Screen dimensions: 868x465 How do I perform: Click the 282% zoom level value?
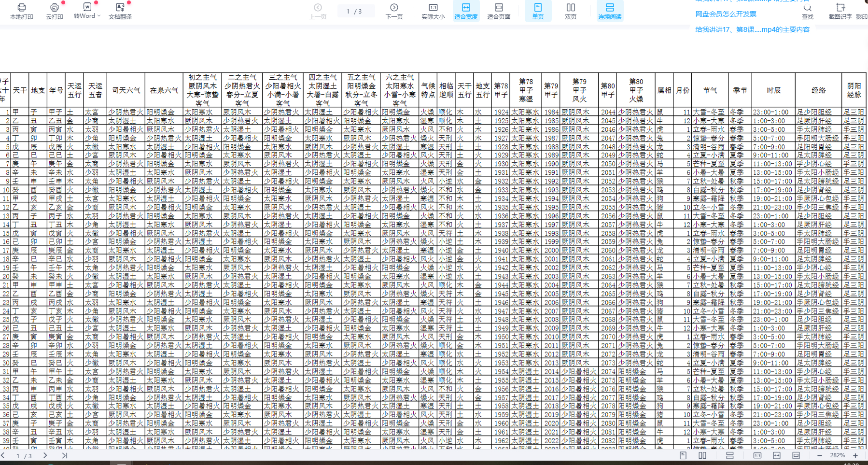(837, 455)
